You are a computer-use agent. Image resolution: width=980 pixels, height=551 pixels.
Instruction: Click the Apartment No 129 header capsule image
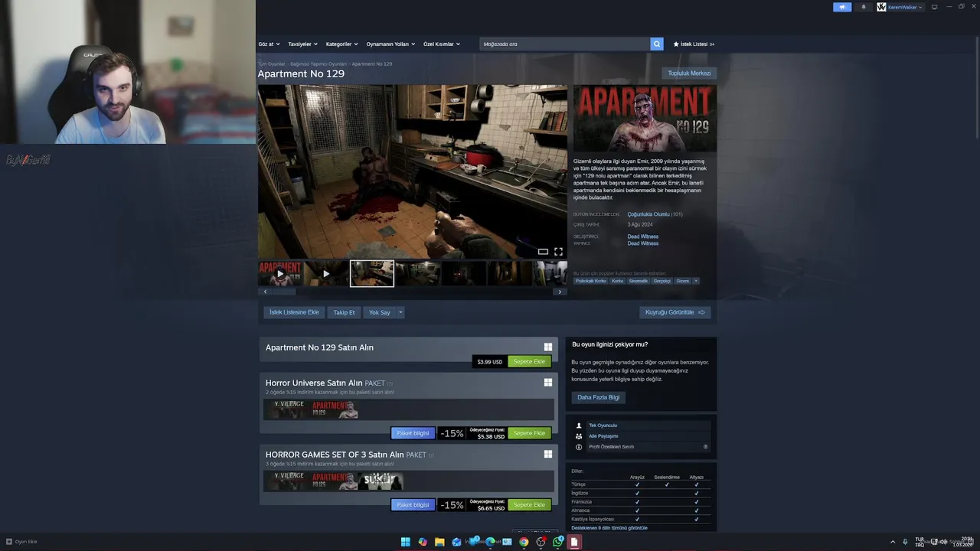[x=645, y=119]
